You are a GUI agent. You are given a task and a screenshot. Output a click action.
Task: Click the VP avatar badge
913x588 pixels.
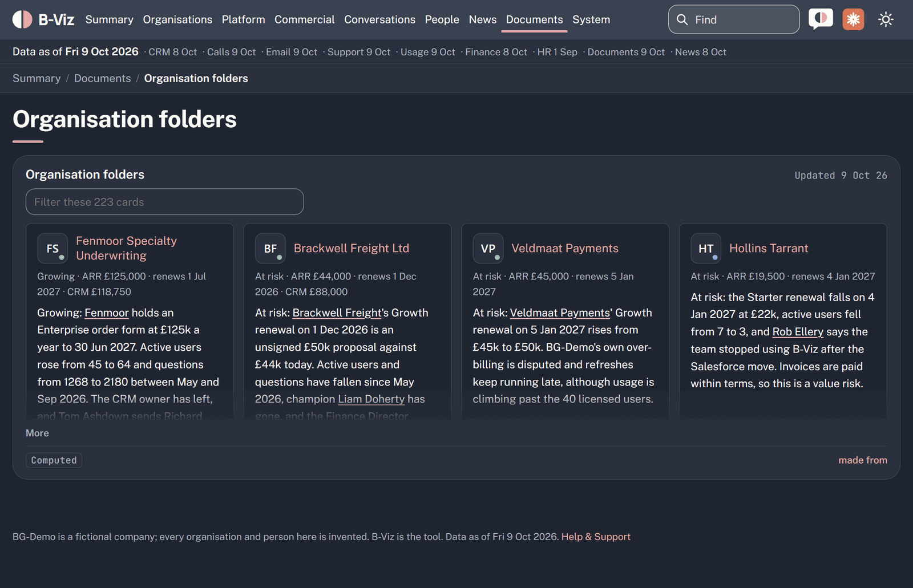(488, 249)
